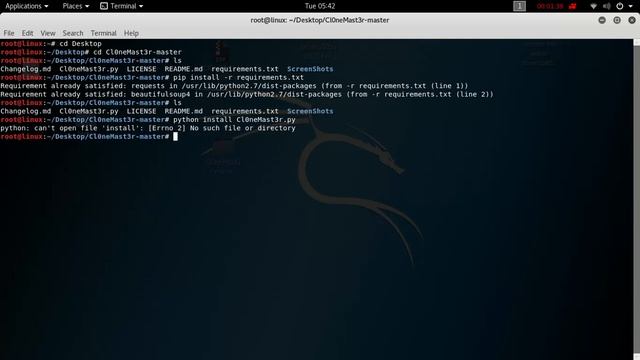Open the volume speaker icon
640x360 pixels.
607,6
